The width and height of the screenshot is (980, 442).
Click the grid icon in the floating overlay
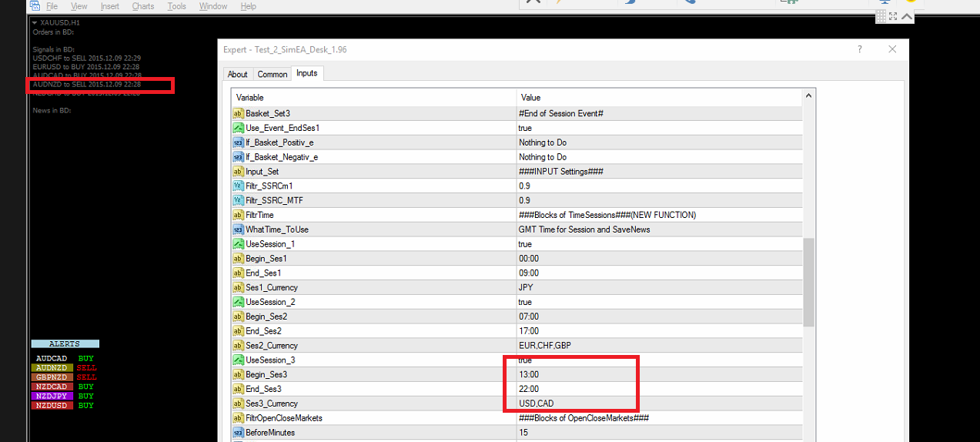click(x=881, y=16)
